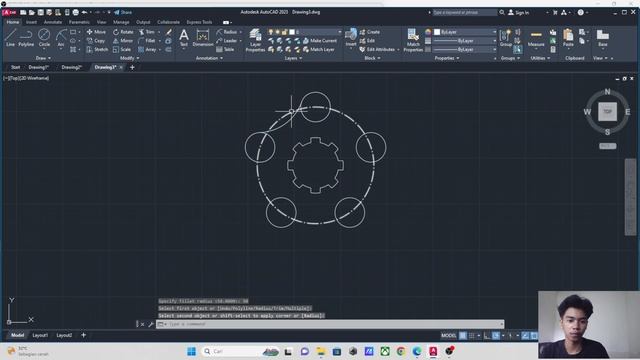Open Xbox app from taskbar
The image size is (640, 360).
pos(384,351)
